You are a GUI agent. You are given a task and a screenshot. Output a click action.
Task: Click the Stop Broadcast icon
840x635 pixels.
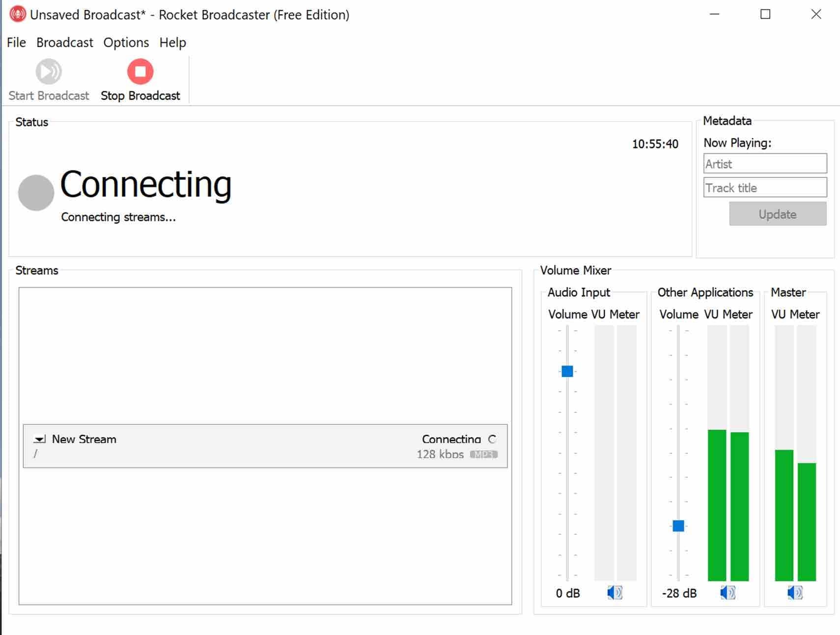click(140, 71)
